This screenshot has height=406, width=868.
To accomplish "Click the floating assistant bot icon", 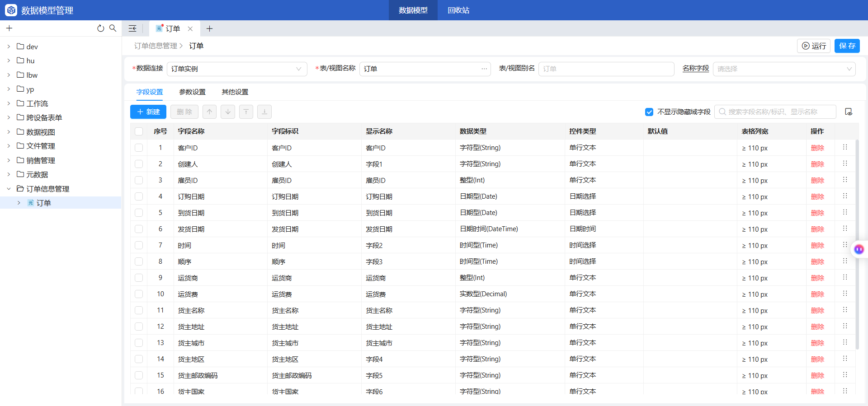I will pyautogui.click(x=859, y=249).
